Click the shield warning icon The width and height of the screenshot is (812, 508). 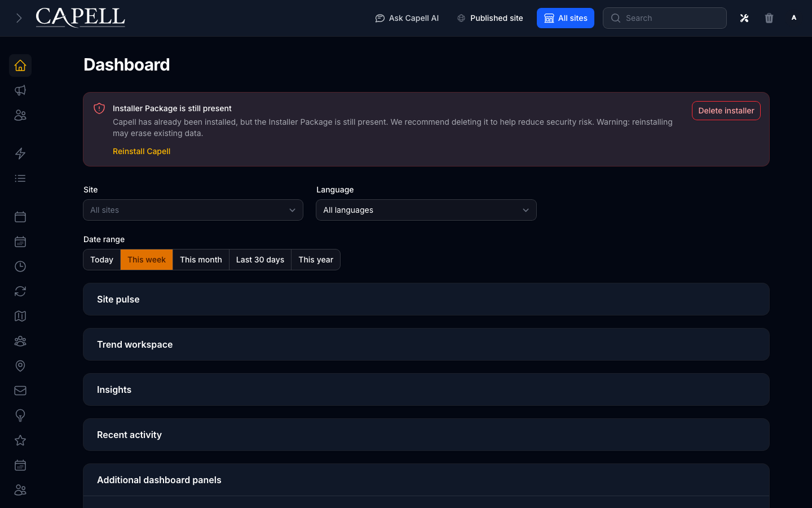click(99, 108)
